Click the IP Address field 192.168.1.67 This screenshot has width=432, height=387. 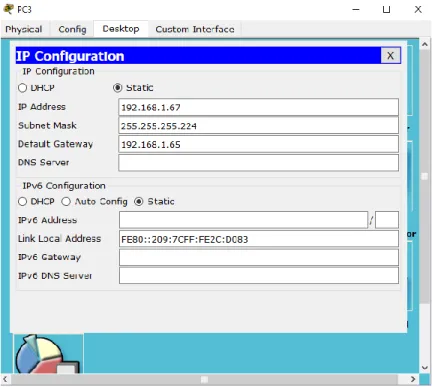click(258, 107)
